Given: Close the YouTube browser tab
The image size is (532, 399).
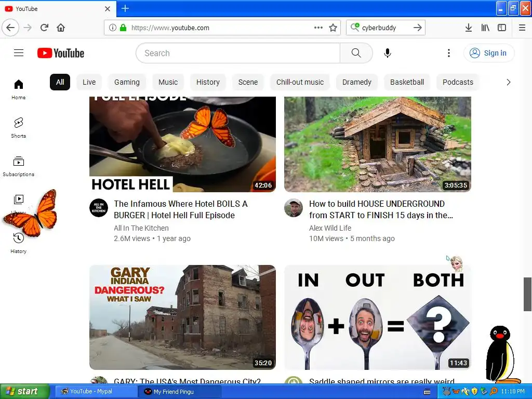Looking at the screenshot, I should [108, 9].
